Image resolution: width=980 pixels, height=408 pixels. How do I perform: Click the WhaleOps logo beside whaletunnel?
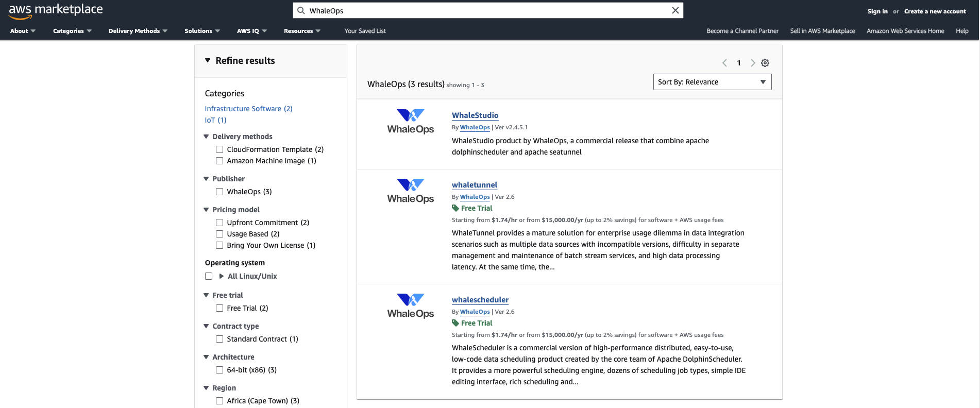(411, 191)
